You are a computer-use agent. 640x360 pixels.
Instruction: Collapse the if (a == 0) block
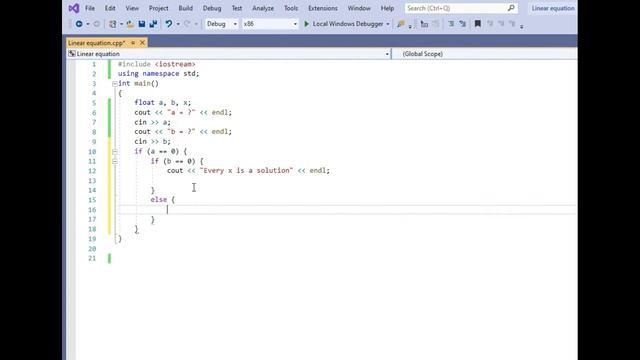click(115, 151)
